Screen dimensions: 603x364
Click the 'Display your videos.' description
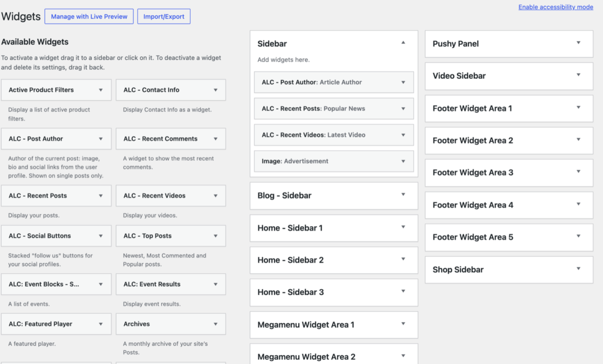point(150,216)
